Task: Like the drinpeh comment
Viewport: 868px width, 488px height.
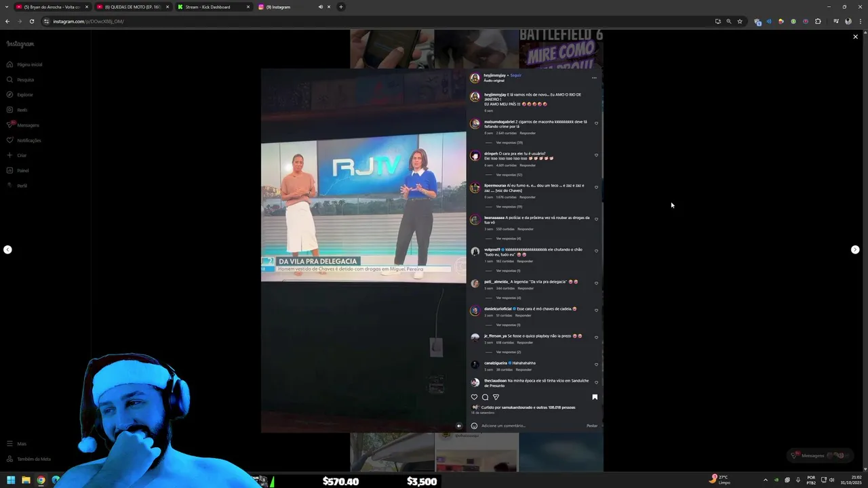Action: (596, 155)
